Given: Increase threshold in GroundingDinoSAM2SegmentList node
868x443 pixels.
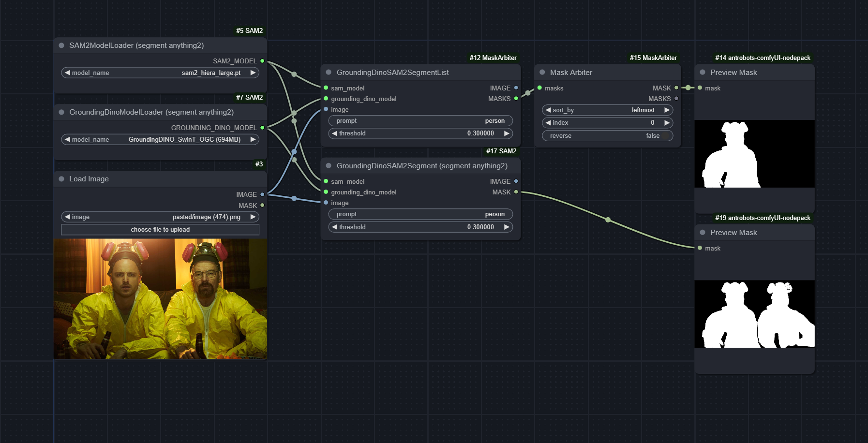Looking at the screenshot, I should coord(507,133).
